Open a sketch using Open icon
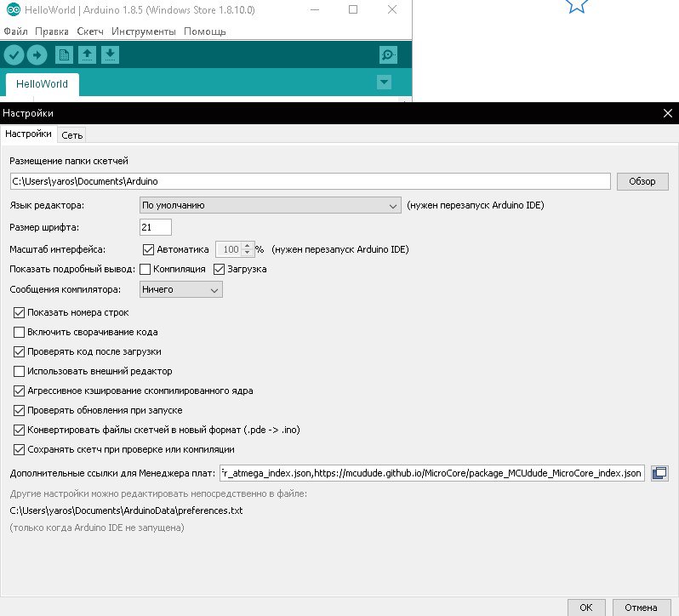679x616 pixels. pyautogui.click(x=87, y=55)
